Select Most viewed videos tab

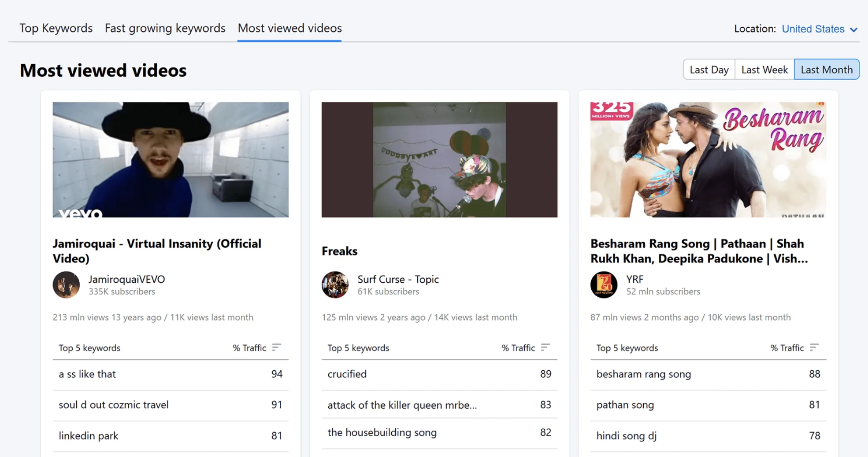[289, 28]
